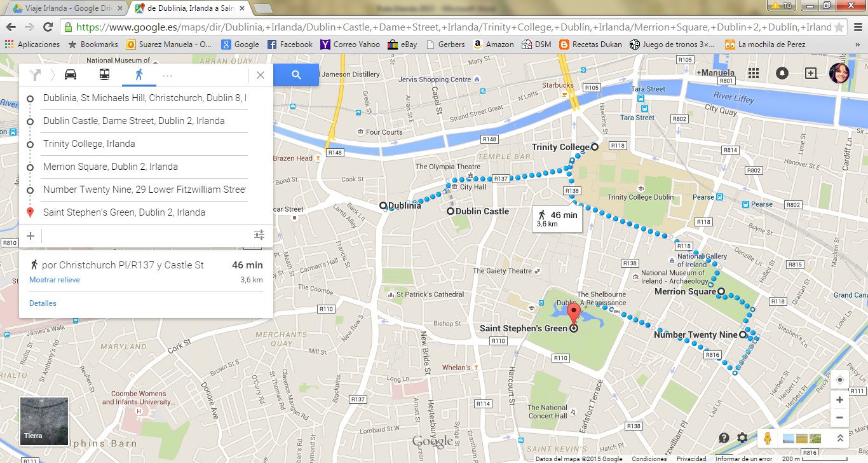Select driving (car) travel mode
The width and height of the screenshot is (868, 463).
tap(71, 75)
